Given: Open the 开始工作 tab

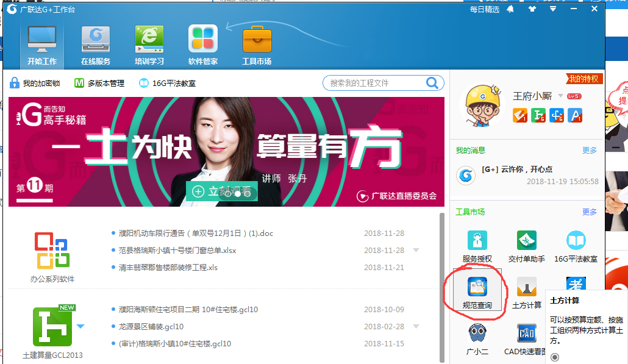Looking at the screenshot, I should [42, 46].
